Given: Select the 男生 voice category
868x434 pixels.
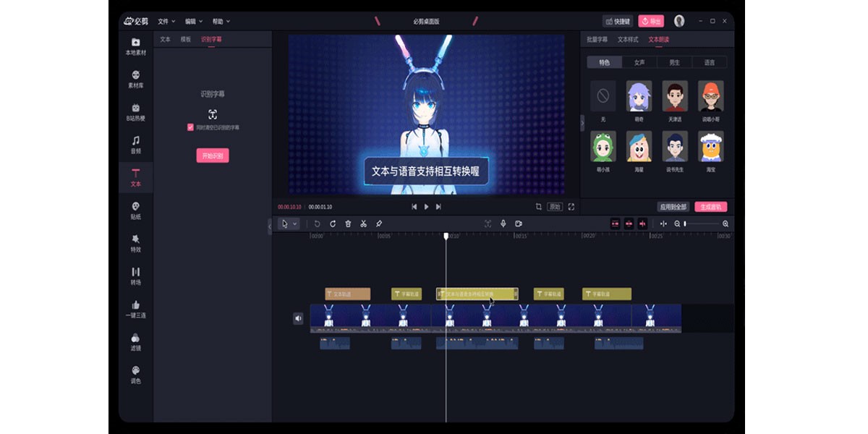Looking at the screenshot, I should pyautogui.click(x=675, y=62).
